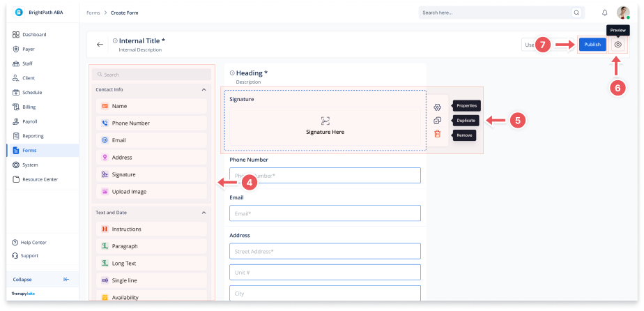Collapse the Text and Date group
Screen dimensions: 644x311
point(204,213)
